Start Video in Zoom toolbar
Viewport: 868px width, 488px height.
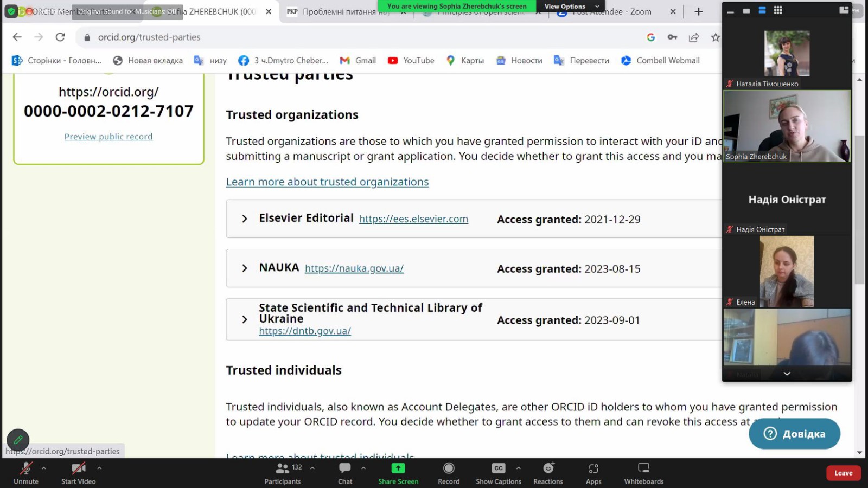pyautogui.click(x=79, y=473)
